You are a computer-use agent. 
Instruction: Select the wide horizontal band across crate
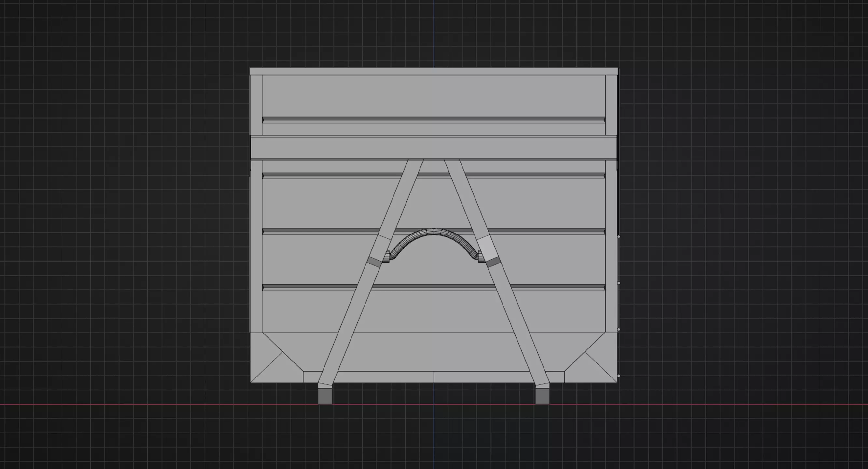coord(434,148)
